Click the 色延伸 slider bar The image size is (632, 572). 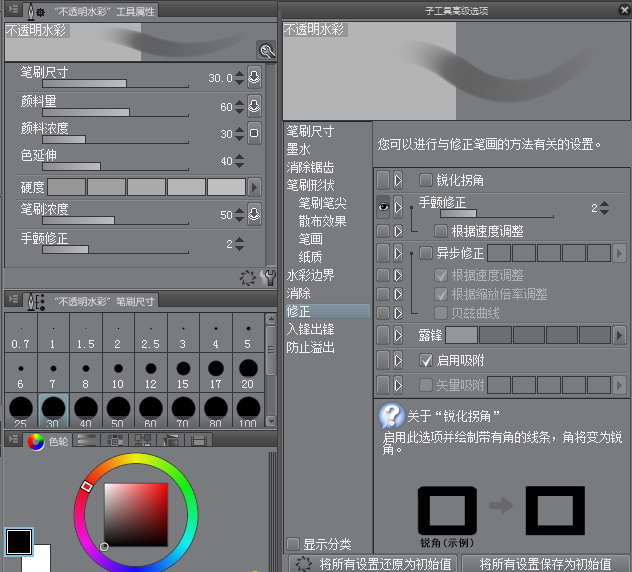coord(115,166)
